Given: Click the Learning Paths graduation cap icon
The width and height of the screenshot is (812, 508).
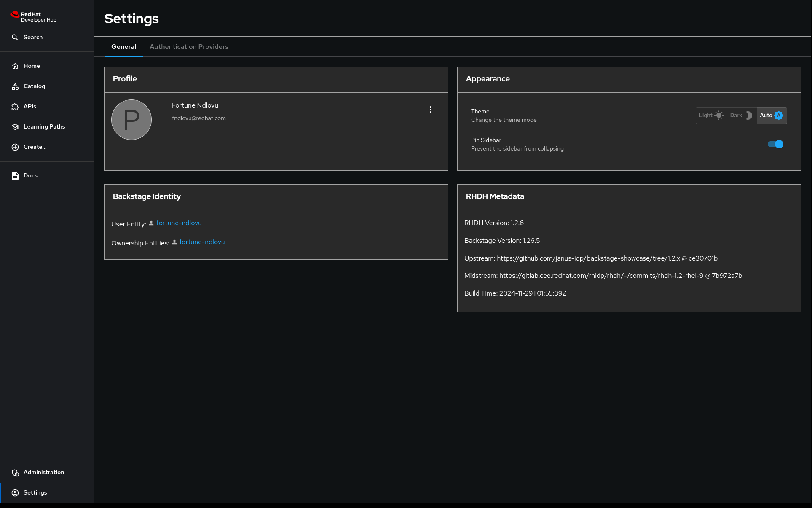Looking at the screenshot, I should (x=15, y=127).
